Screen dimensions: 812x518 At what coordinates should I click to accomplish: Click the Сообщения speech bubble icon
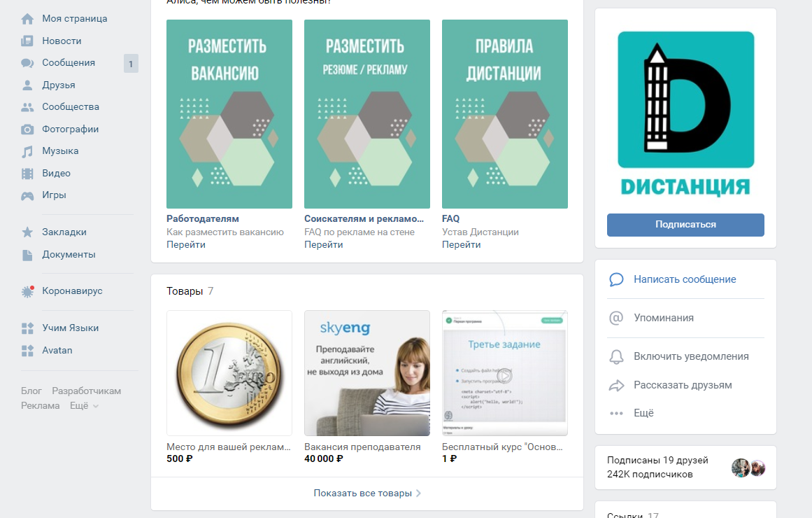coord(27,63)
